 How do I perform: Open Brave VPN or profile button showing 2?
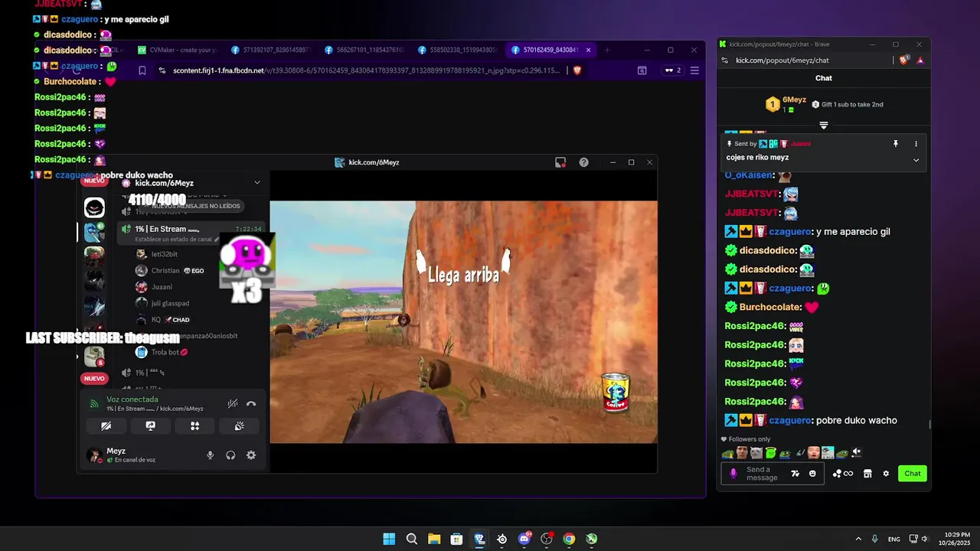(673, 70)
